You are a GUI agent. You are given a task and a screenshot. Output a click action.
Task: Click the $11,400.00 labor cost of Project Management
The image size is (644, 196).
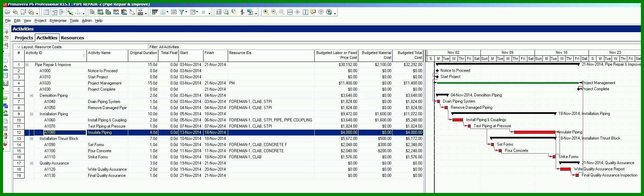336,83
